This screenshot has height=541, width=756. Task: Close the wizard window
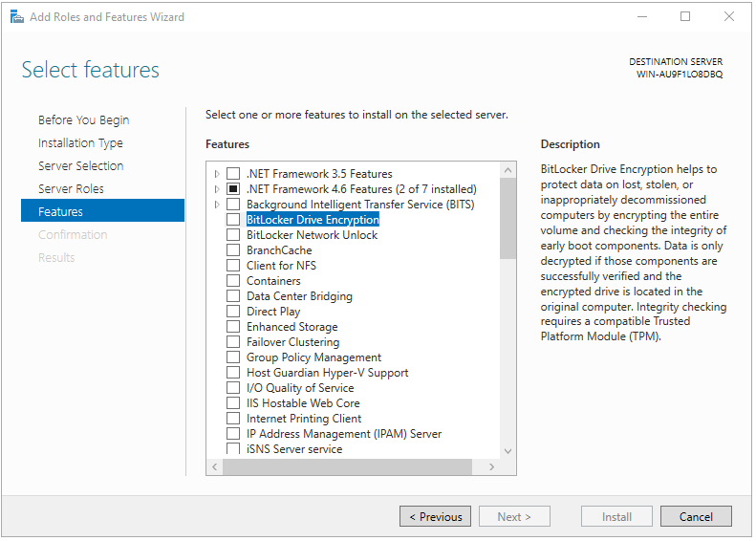pyautogui.click(x=729, y=17)
